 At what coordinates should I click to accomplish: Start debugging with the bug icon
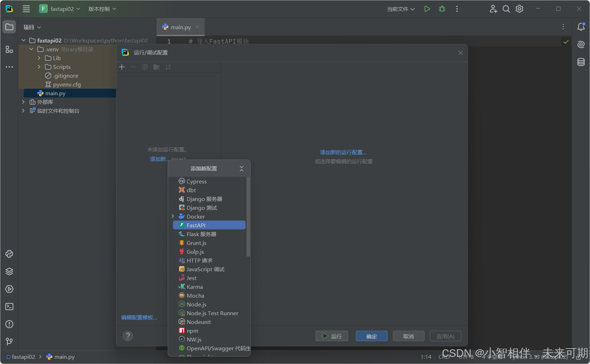(442, 9)
